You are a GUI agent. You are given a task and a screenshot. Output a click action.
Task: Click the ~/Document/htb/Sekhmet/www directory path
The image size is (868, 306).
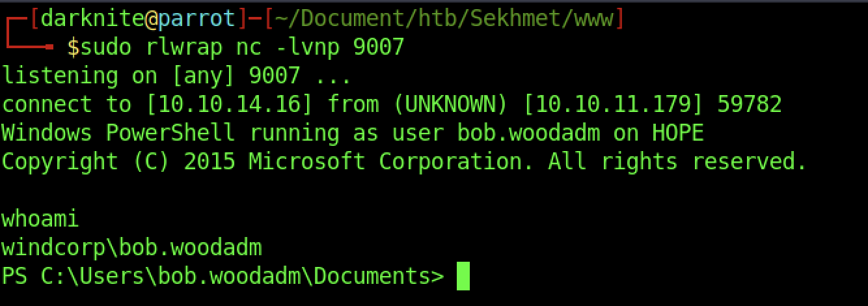[x=444, y=19]
